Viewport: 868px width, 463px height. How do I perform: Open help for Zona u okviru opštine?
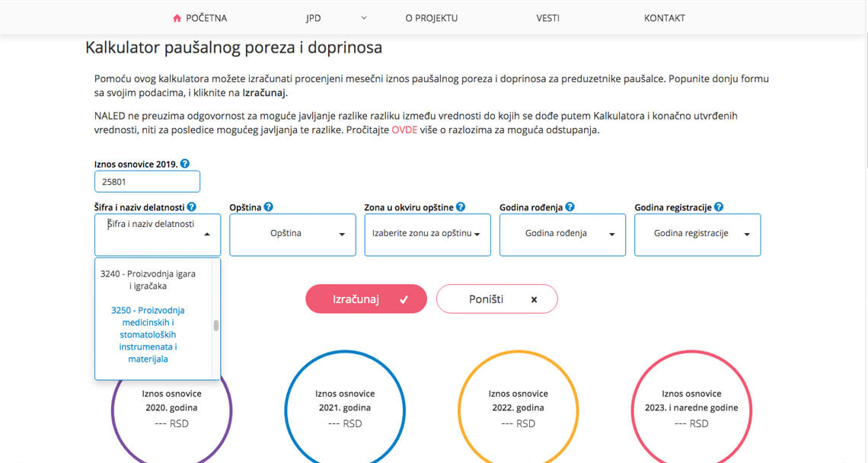tap(461, 206)
